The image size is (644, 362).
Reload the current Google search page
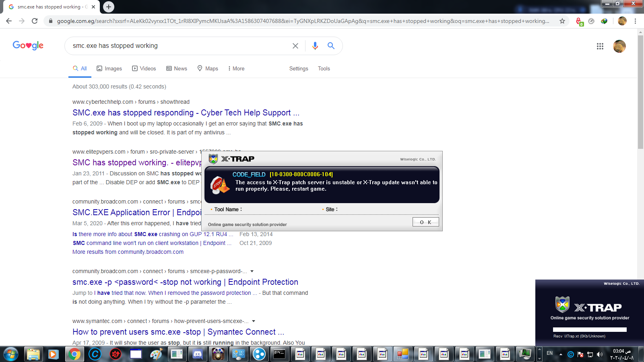tap(35, 21)
